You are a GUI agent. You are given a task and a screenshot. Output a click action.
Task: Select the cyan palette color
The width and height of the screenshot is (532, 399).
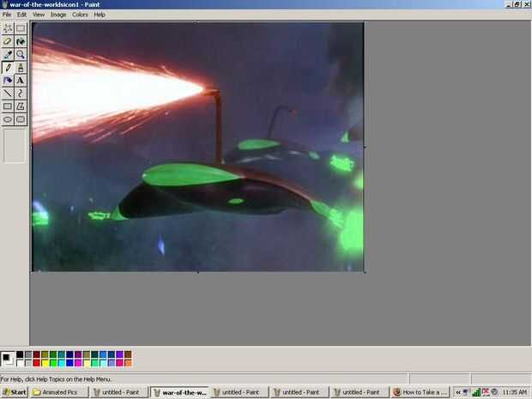click(62, 363)
